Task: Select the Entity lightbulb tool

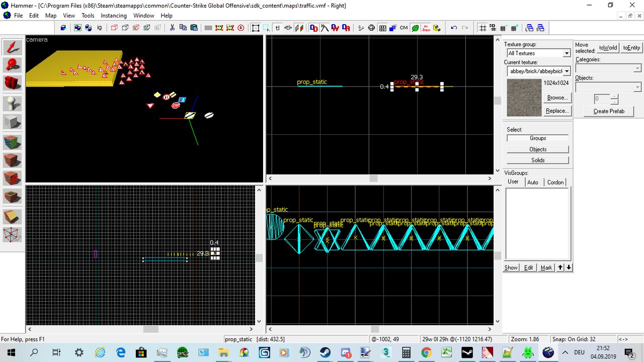Action: 14,104
